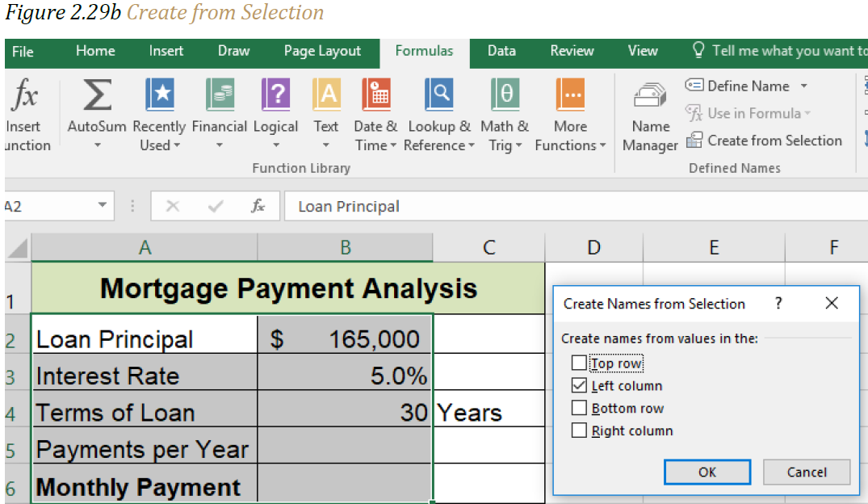The height and width of the screenshot is (504, 868).
Task: Select column D header
Action: tap(593, 247)
